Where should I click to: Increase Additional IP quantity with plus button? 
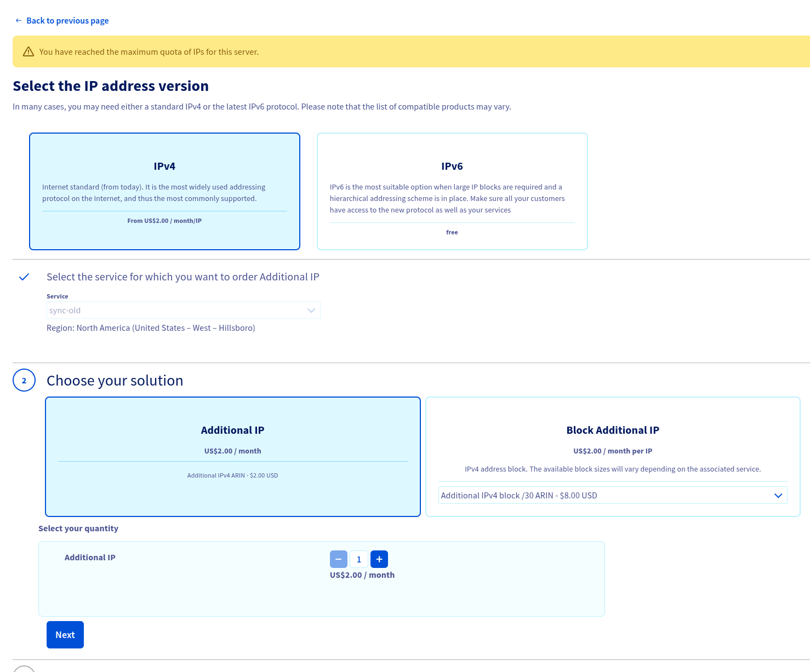coord(379,559)
